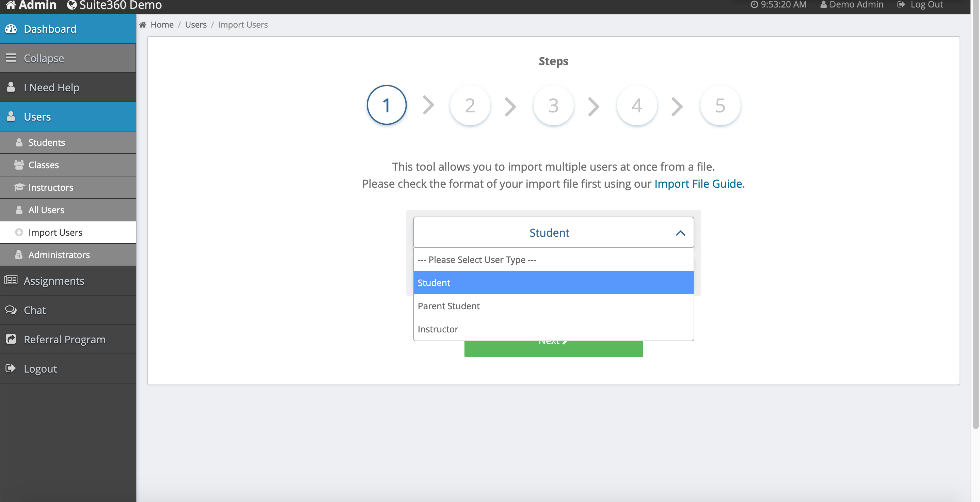
Task: Go to step 2 circle
Action: 470,106
